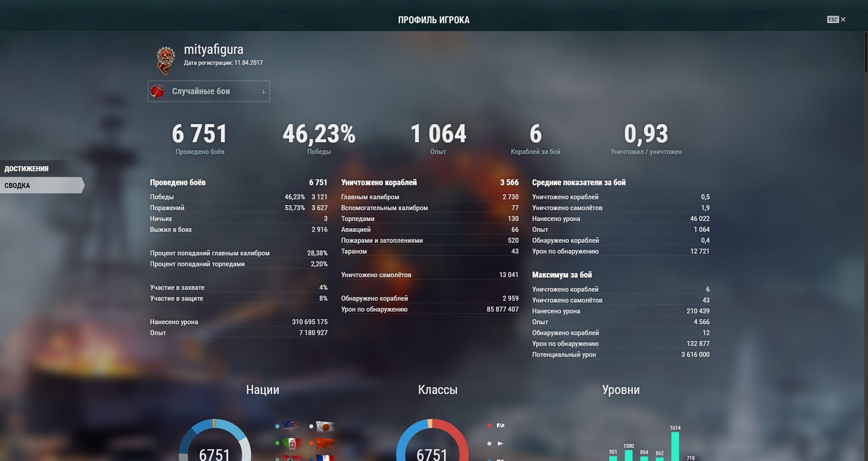
Task: Click the maximum damage value 210 439
Action: pyautogui.click(x=698, y=311)
